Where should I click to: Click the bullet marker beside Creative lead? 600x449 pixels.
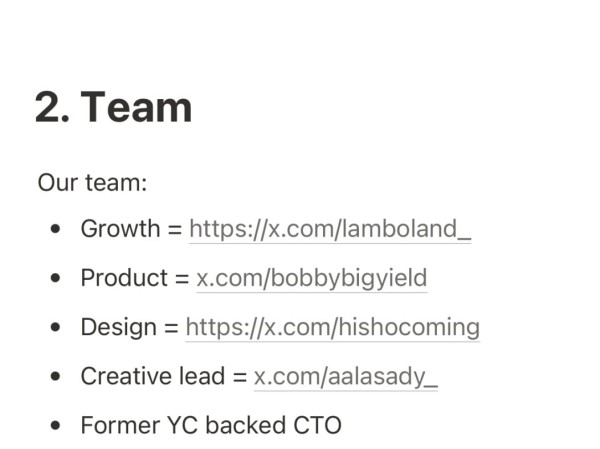click(55, 376)
